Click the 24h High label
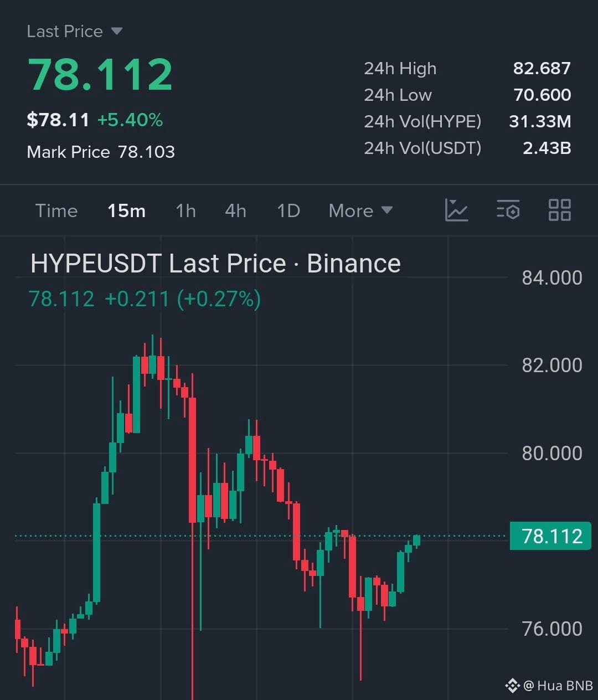598x700 pixels. 400,68
